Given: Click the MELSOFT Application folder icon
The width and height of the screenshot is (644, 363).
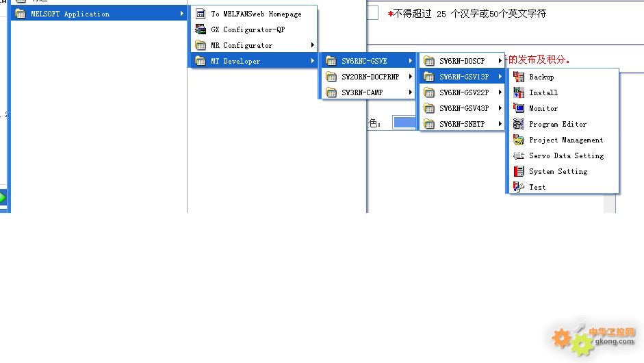Looking at the screenshot, I should click(x=20, y=14).
